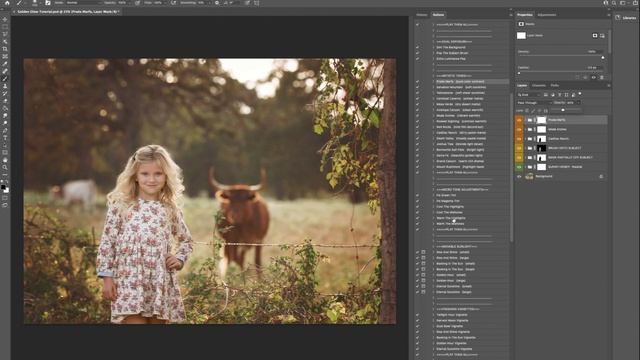The height and width of the screenshot is (360, 640).
Task: Open the Home screen icon
Action: click(x=7, y=3)
